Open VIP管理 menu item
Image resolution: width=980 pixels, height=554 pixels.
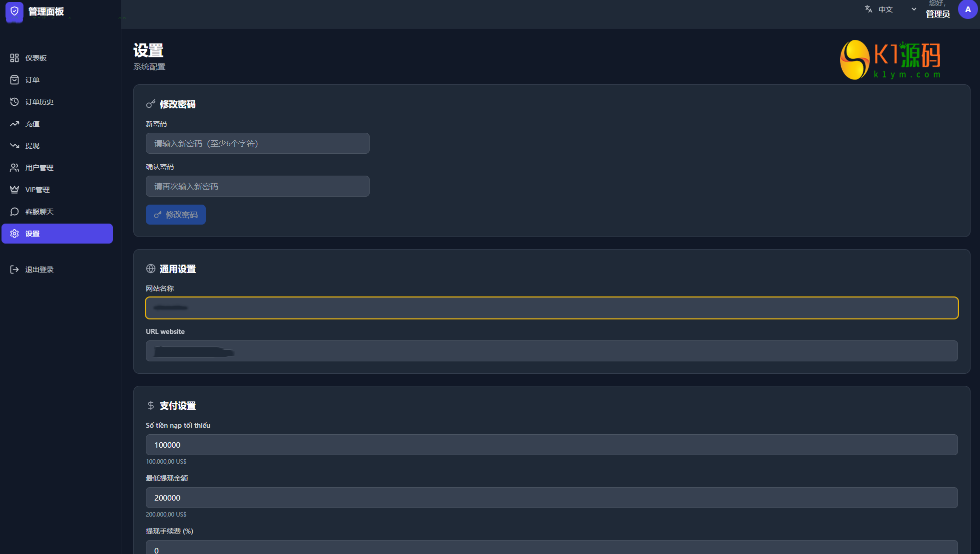pos(57,190)
